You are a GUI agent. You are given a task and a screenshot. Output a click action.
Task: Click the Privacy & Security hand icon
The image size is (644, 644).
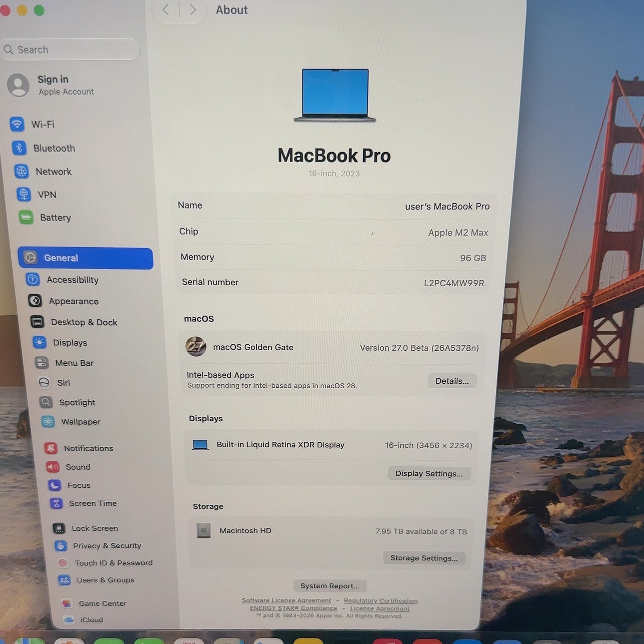61,546
